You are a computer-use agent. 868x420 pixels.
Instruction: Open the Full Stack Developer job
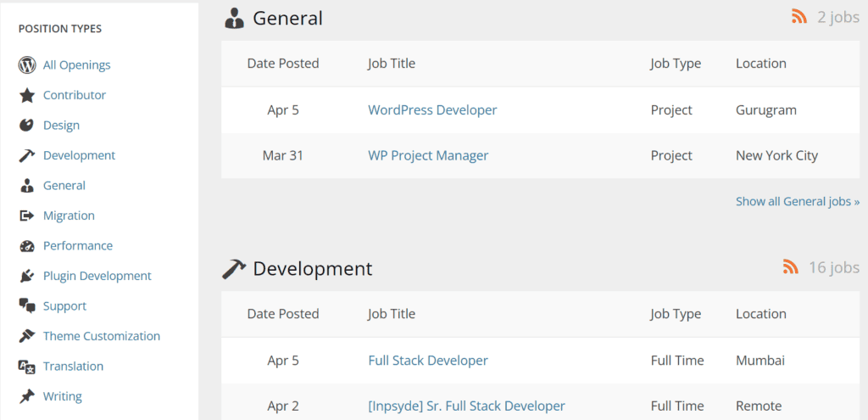click(428, 361)
